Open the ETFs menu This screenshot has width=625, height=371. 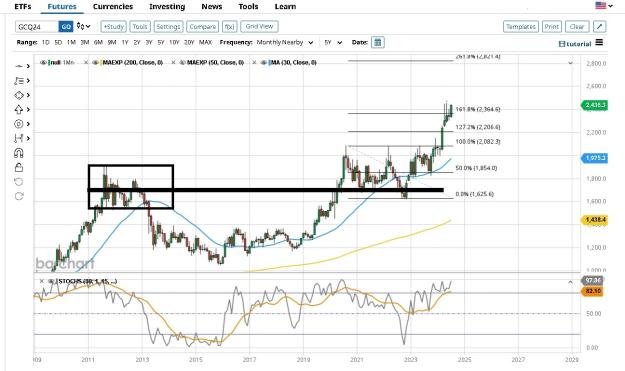tap(23, 6)
